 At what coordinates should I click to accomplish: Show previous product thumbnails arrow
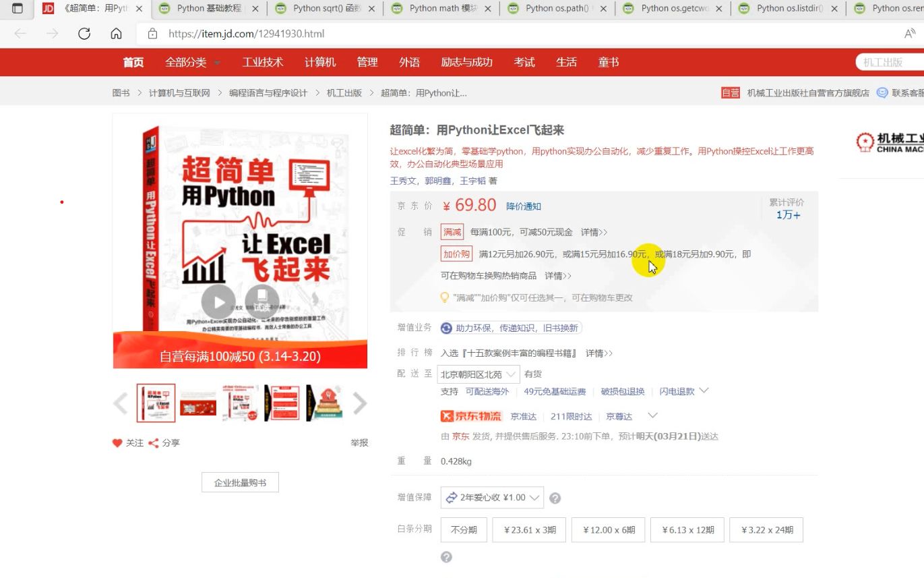(121, 403)
